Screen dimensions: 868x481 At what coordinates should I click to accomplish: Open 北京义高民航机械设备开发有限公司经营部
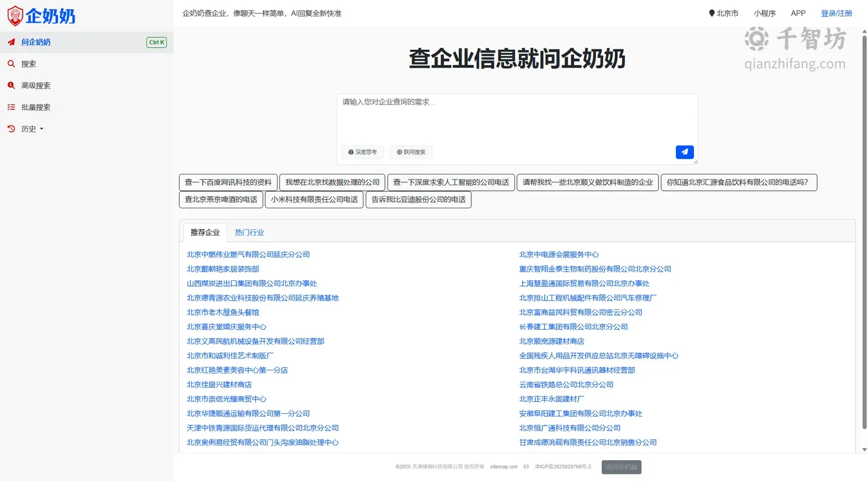(255, 342)
